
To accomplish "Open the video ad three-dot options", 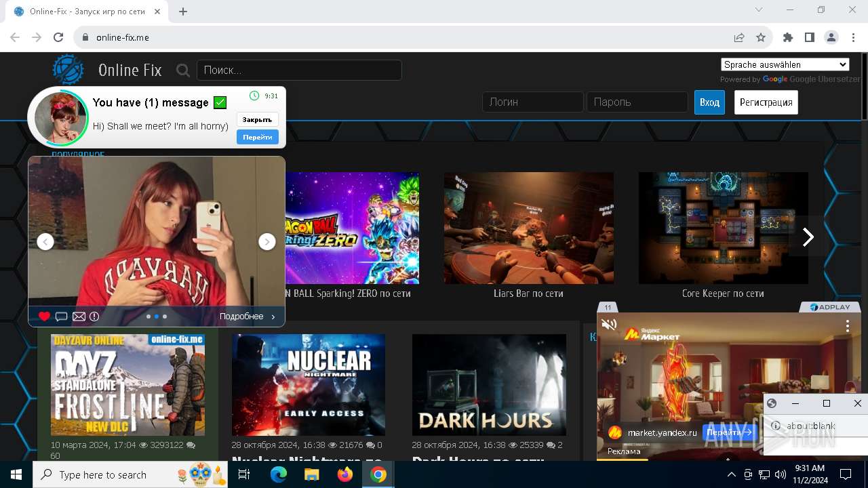I will click(848, 326).
